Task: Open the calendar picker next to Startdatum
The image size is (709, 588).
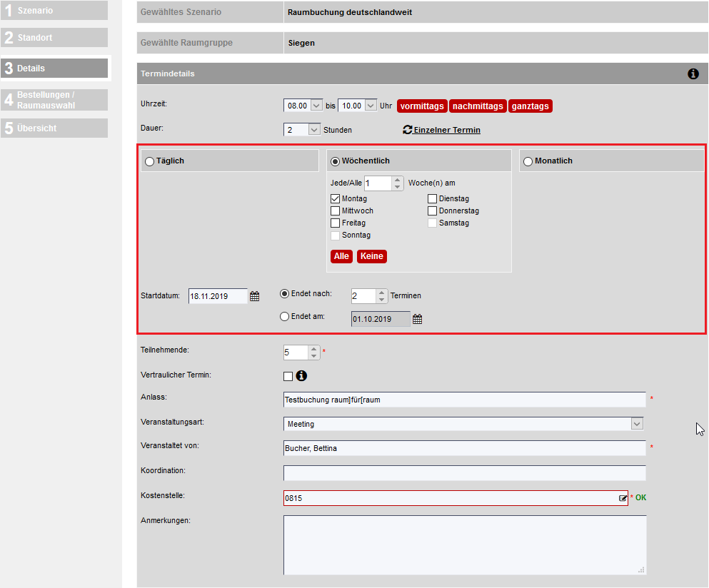Action: point(255,296)
